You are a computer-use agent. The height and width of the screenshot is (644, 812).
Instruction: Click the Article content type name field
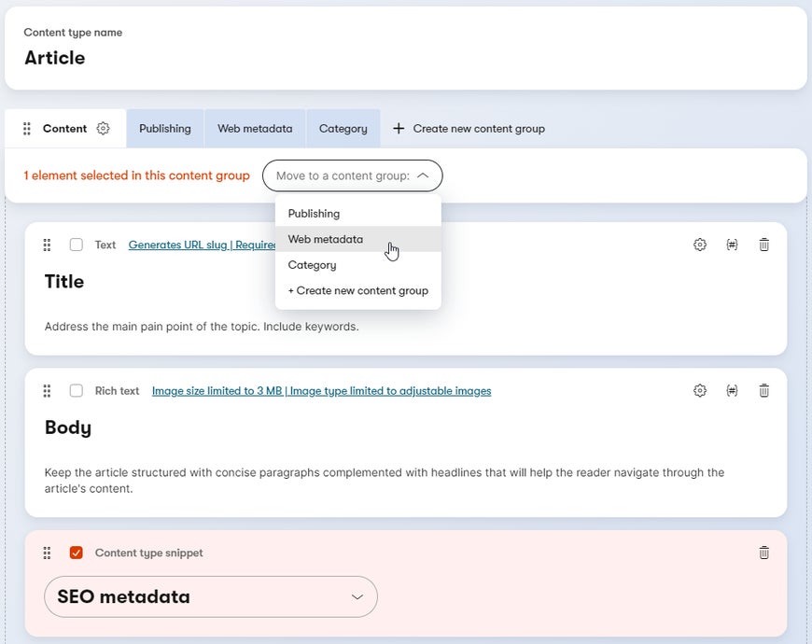54,57
